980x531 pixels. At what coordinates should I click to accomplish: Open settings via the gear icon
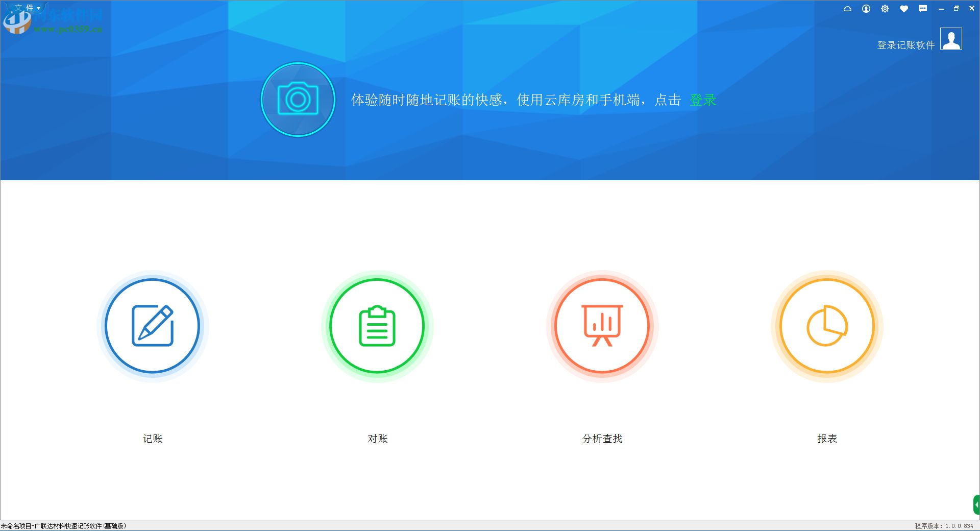coord(885,9)
